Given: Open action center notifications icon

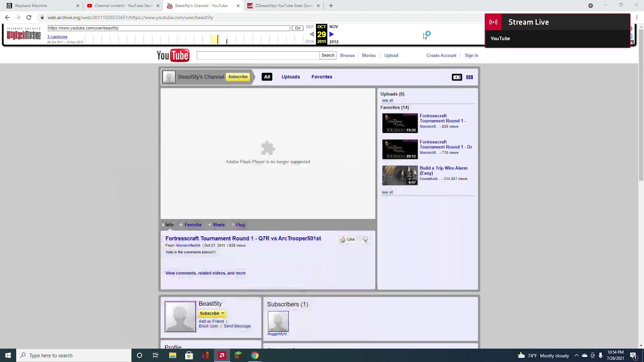Looking at the screenshot, I should coord(633,355).
